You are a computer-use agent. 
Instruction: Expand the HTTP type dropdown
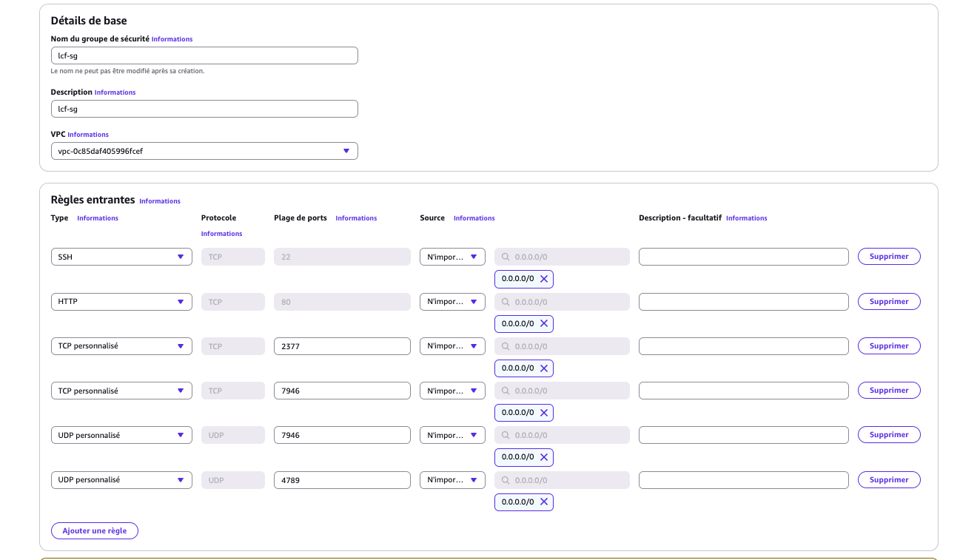coord(121,302)
